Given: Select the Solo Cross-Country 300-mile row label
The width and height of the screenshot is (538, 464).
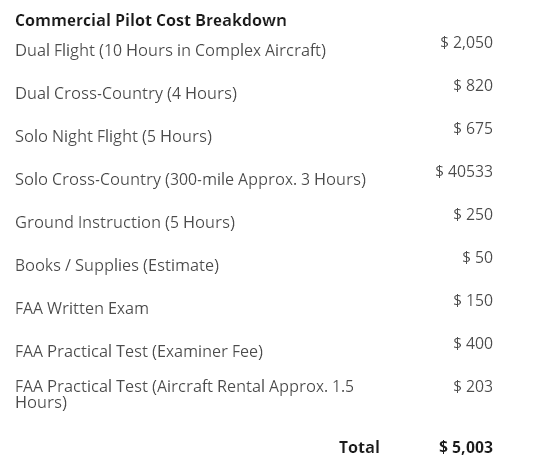Looking at the screenshot, I should coord(190,179).
